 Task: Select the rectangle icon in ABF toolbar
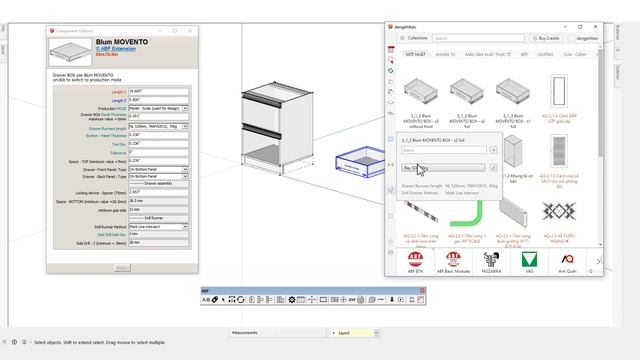(323, 300)
